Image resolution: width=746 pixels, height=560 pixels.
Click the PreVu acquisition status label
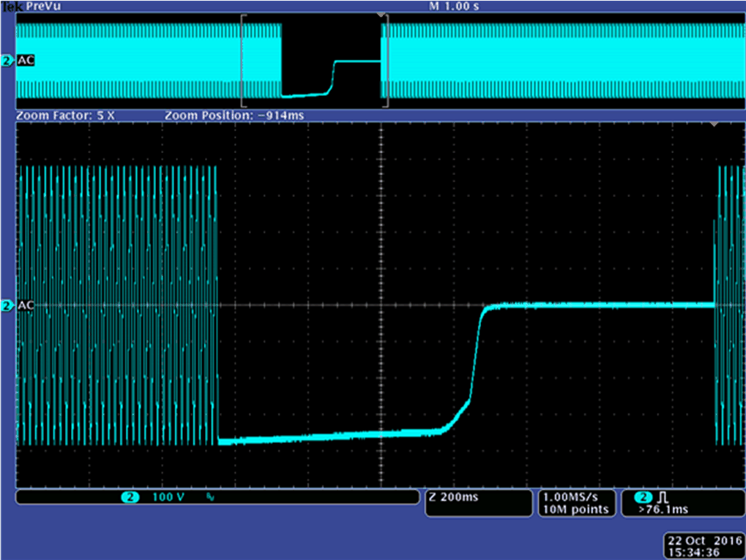click(42, 5)
